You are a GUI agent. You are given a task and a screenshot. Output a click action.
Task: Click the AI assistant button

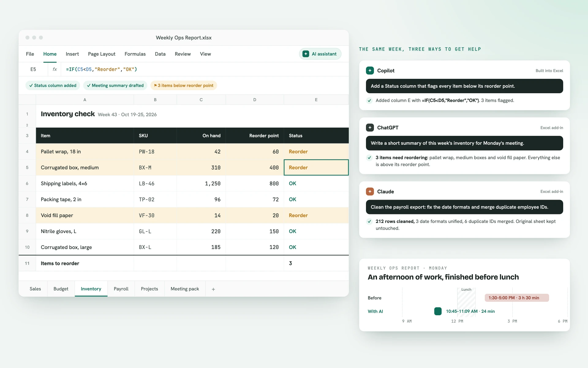tap(320, 54)
